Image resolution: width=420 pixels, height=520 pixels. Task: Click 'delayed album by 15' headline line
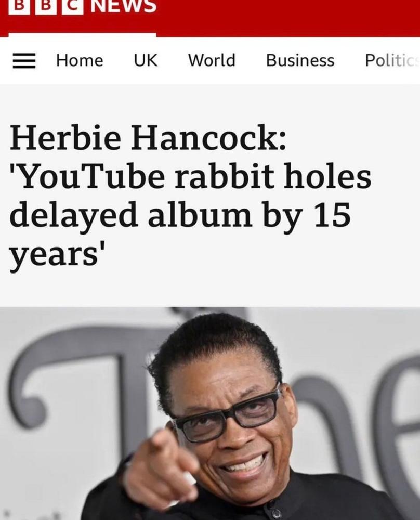click(180, 216)
